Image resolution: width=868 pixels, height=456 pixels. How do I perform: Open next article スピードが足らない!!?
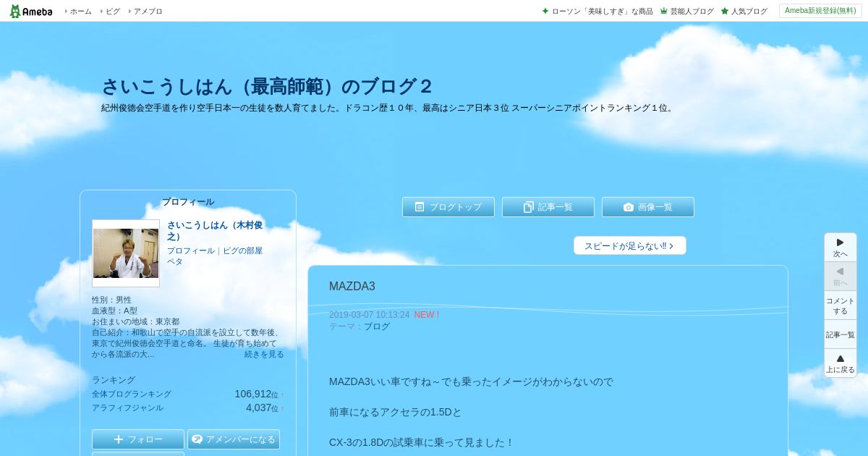(x=630, y=246)
